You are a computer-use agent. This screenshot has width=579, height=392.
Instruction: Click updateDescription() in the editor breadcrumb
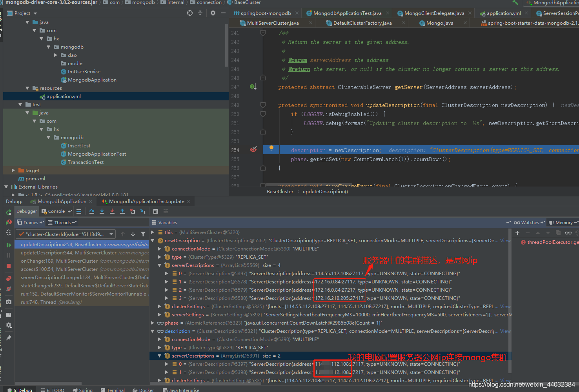point(325,192)
